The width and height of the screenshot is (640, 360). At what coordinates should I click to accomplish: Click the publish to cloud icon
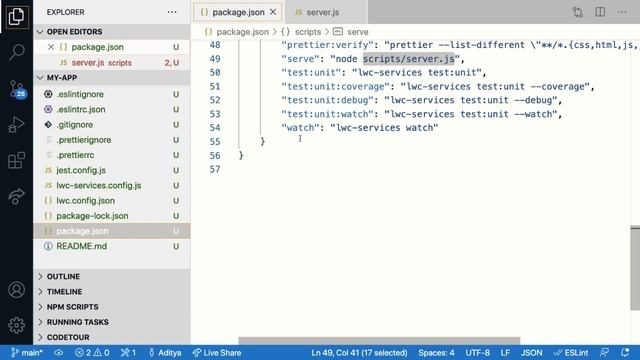(x=59, y=353)
